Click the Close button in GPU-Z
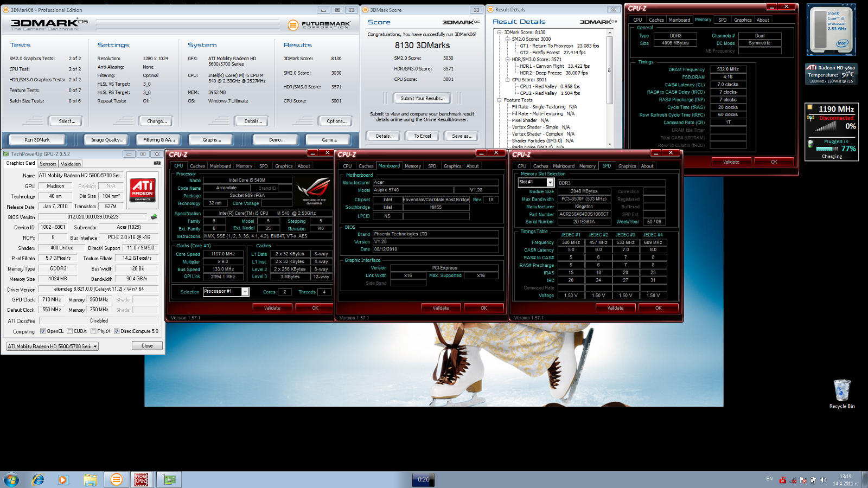The image size is (868, 488). point(147,346)
